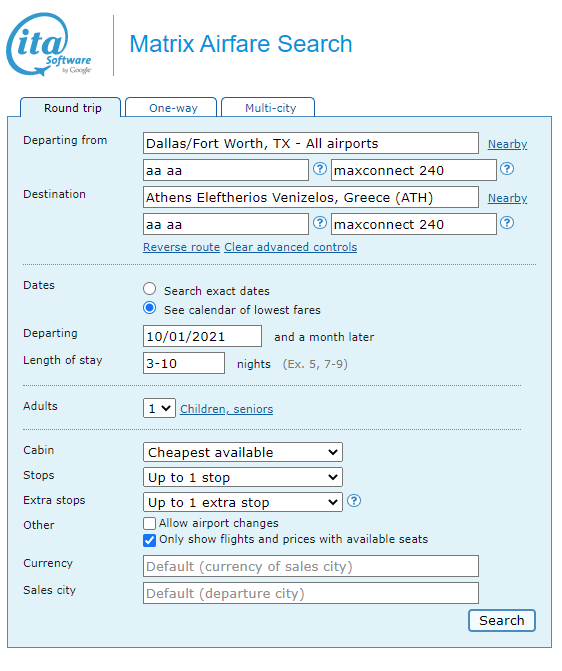Select Search exact dates option

click(149, 289)
